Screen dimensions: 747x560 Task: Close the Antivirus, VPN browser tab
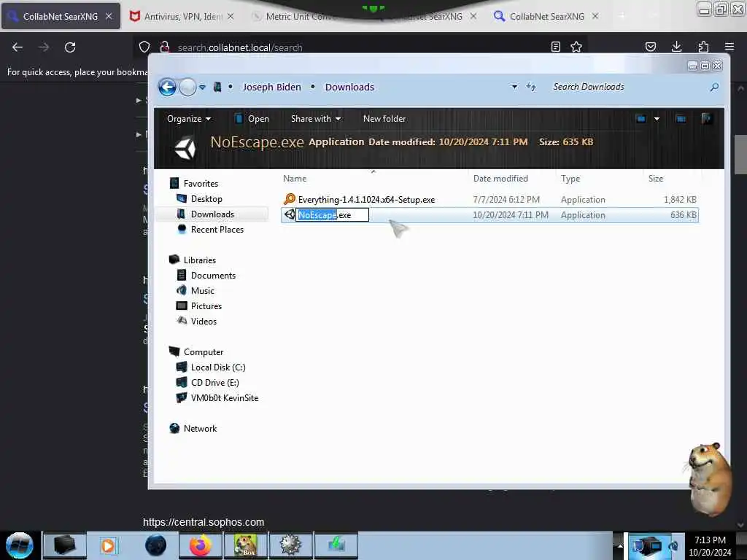tap(231, 16)
